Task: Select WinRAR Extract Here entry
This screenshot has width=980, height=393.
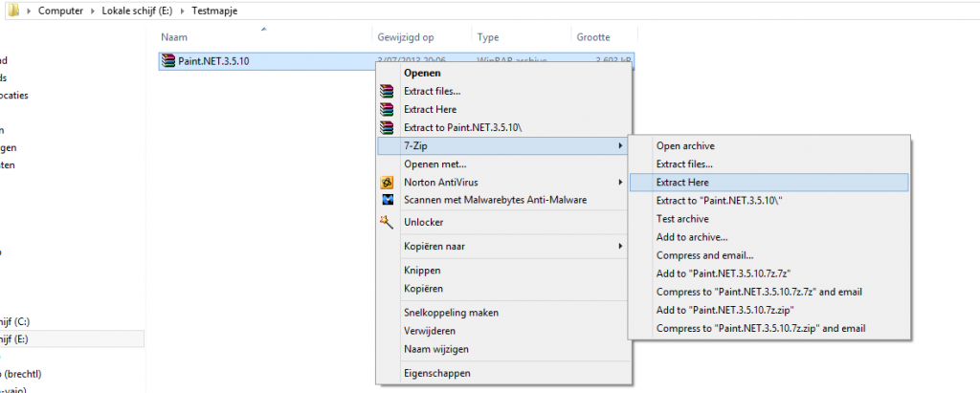Action: click(x=503, y=109)
